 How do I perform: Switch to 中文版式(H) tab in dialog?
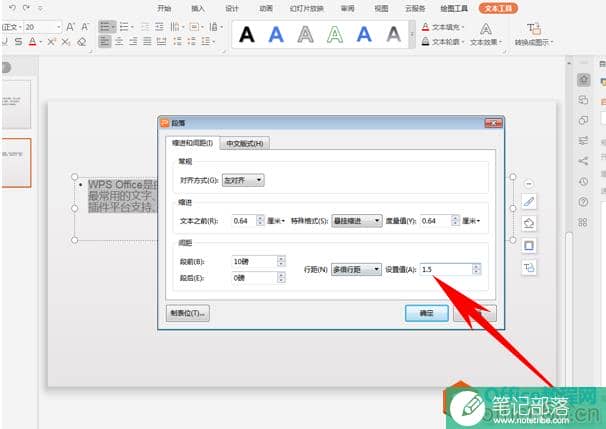point(245,143)
